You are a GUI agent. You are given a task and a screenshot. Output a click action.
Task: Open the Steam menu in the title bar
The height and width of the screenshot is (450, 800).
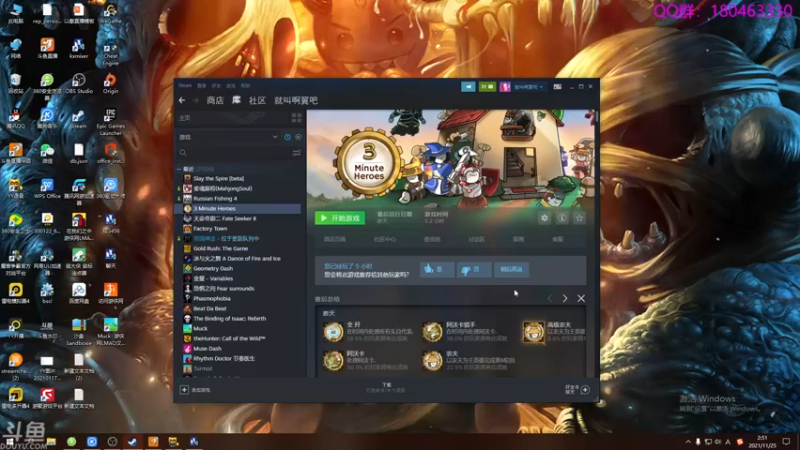click(x=185, y=86)
